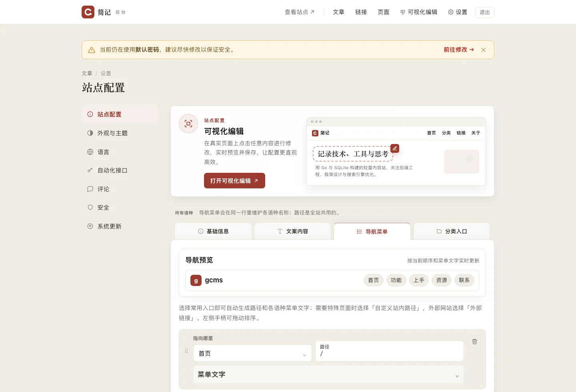Click 联系 chip in navigation preview
The width and height of the screenshot is (576, 392).
tap(464, 280)
